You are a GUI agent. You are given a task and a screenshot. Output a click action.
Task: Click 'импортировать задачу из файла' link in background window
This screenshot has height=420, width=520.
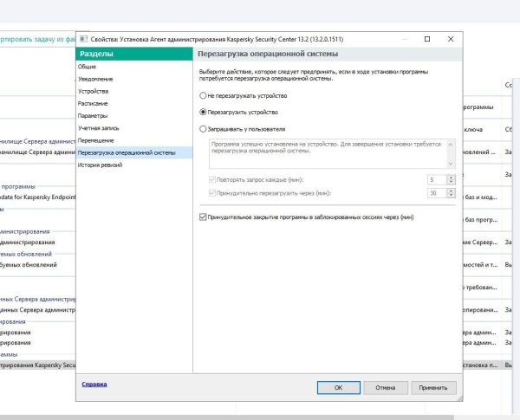click(37, 39)
